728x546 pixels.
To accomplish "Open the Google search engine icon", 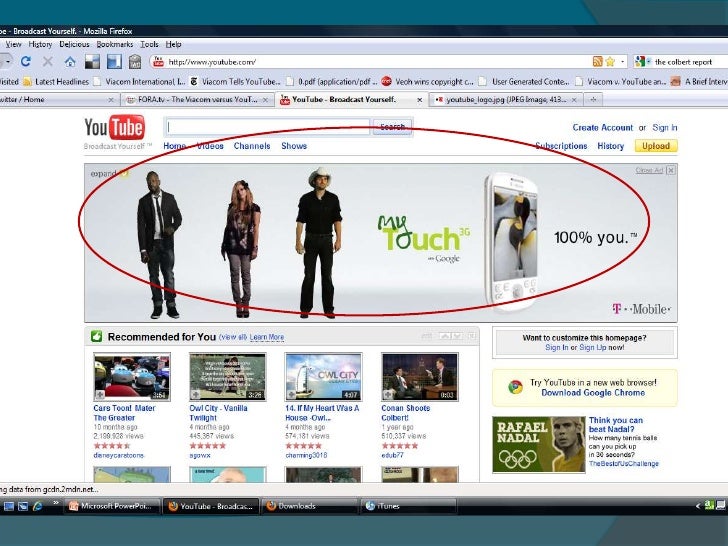I will 641,61.
